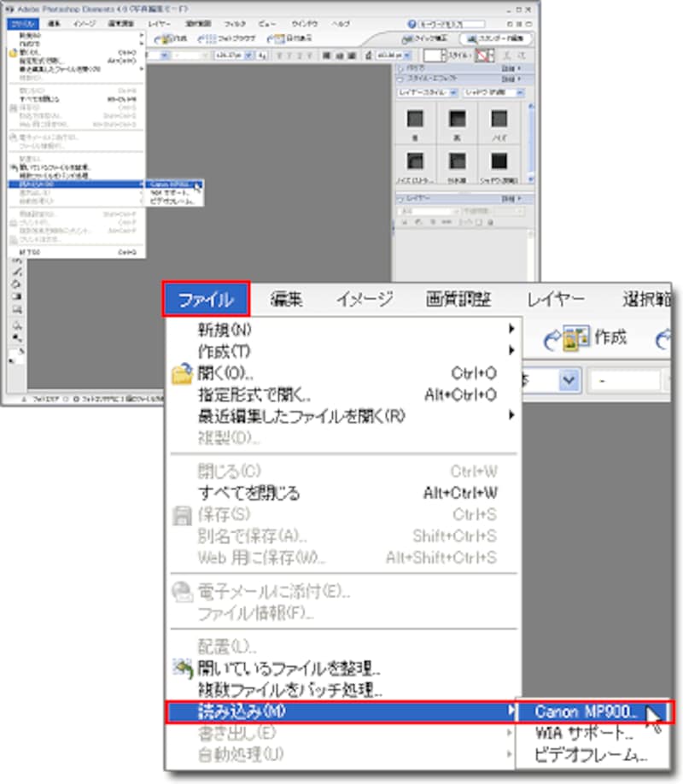Pick WIA サポート from the enlarged submenu

pyautogui.click(x=593, y=733)
